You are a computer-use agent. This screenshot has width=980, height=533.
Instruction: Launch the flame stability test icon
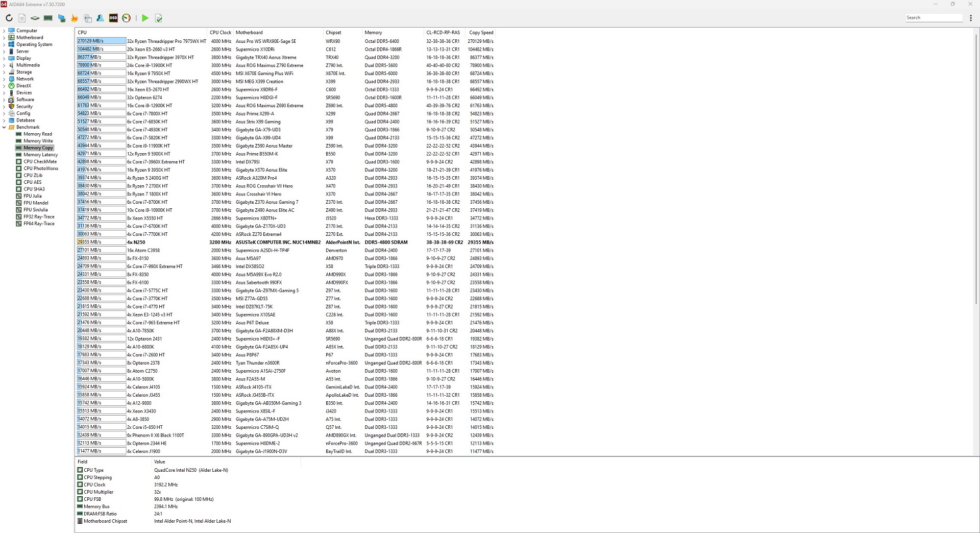(x=75, y=18)
